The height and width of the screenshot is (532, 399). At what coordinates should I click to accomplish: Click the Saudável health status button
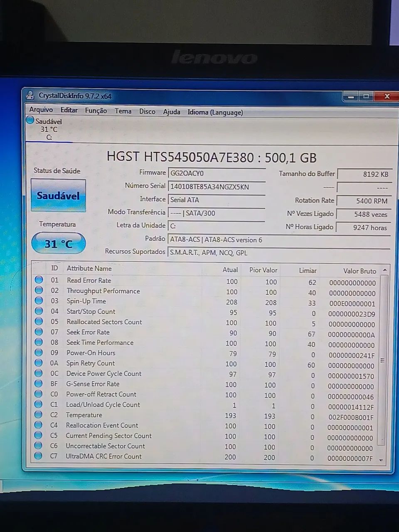click(58, 195)
